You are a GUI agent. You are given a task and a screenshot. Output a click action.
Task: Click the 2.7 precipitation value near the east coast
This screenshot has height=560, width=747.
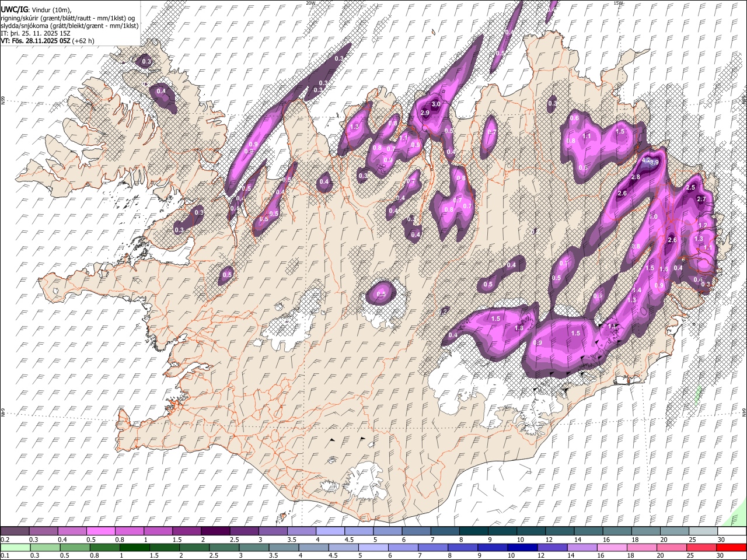pos(702,199)
